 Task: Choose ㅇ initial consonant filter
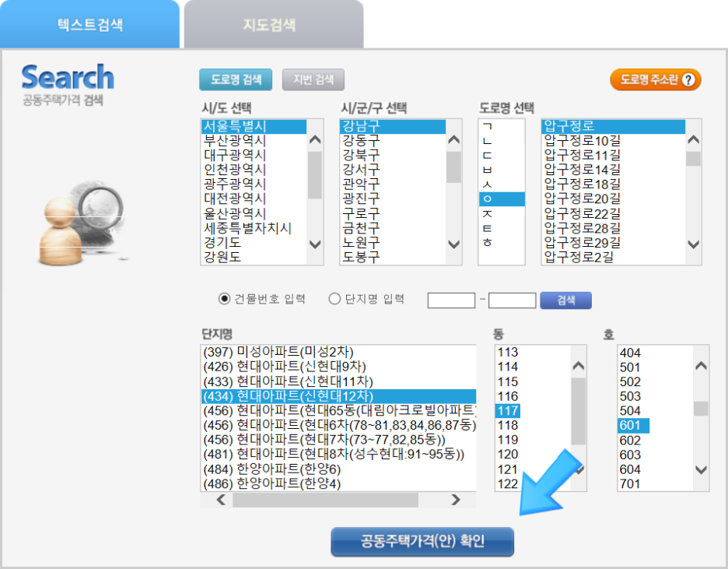pos(502,198)
